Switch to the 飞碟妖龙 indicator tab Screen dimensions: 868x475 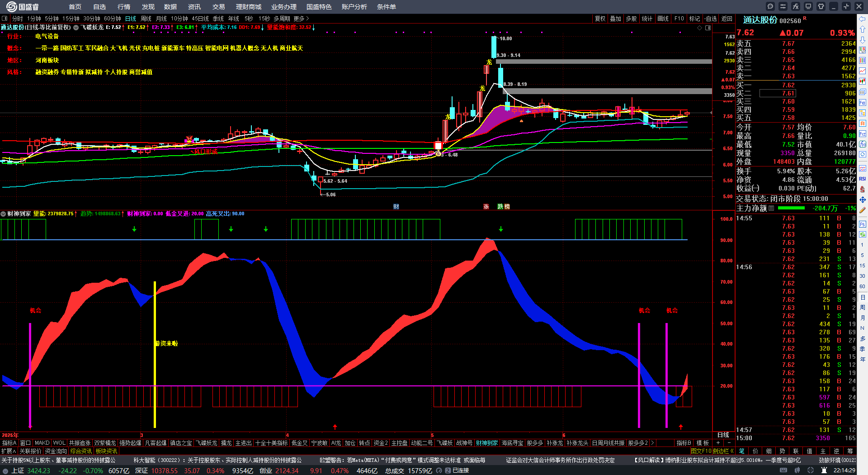pyautogui.click(x=207, y=443)
